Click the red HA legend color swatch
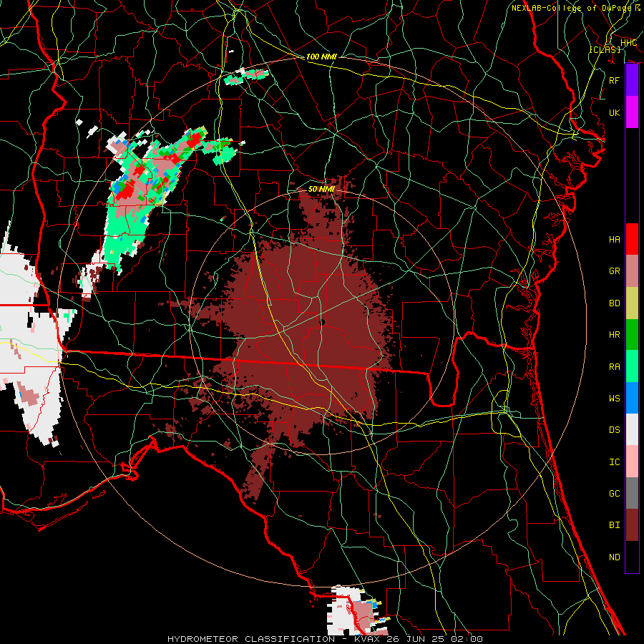The width and height of the screenshot is (644, 644). click(632, 239)
